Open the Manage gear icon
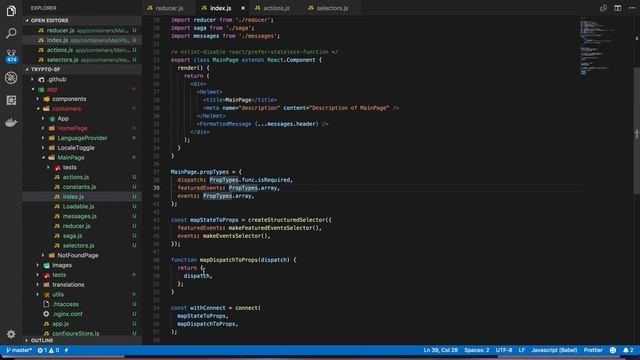The image size is (640, 360). (x=11, y=334)
